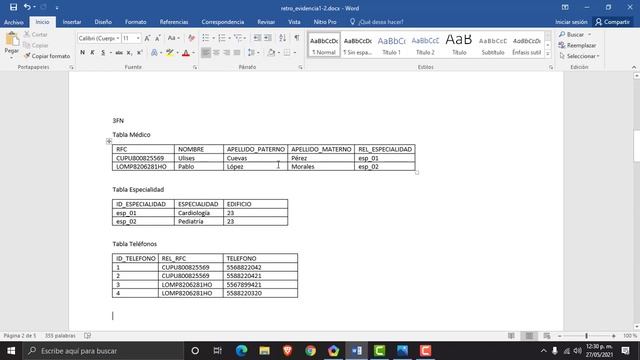Viewport: 640px width, 360px height.
Task: Decrease font size with the smaller A icon
Action: pos(158,38)
